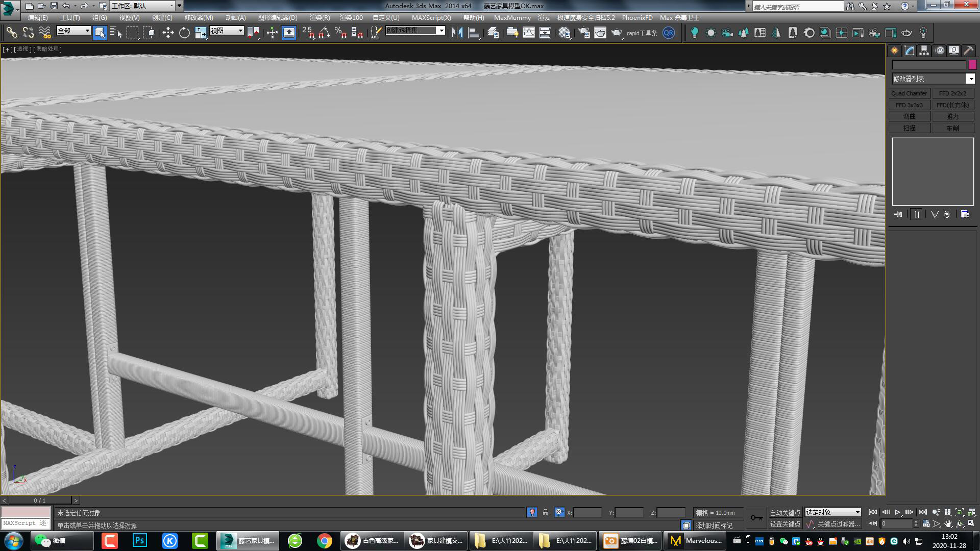Open the Schematic View icon
980x551 pixels.
546,32
